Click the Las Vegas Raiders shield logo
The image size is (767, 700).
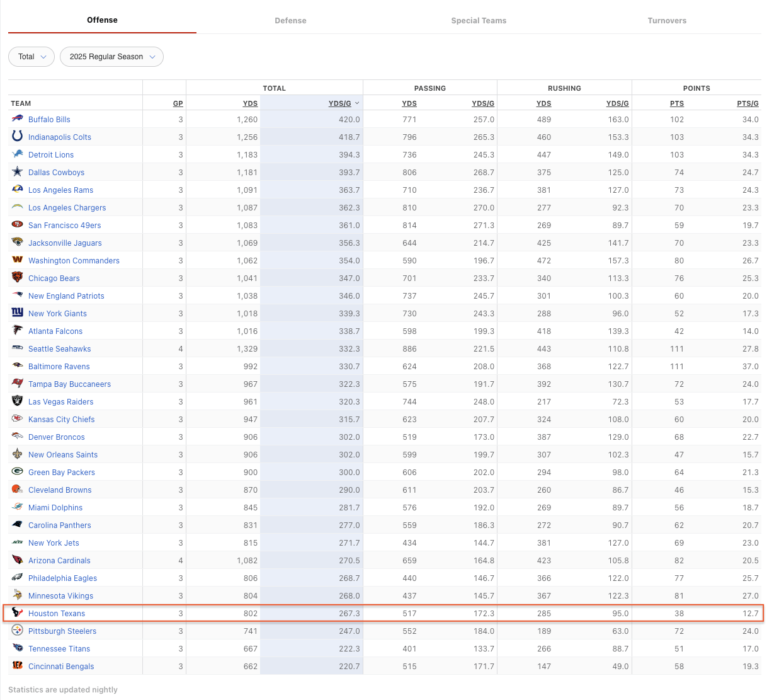click(18, 401)
